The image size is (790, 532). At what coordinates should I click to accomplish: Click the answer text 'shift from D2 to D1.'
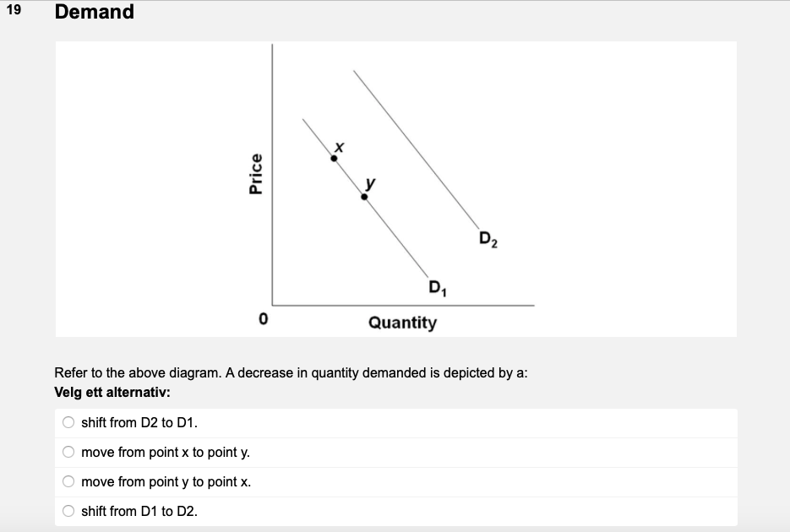click(139, 423)
